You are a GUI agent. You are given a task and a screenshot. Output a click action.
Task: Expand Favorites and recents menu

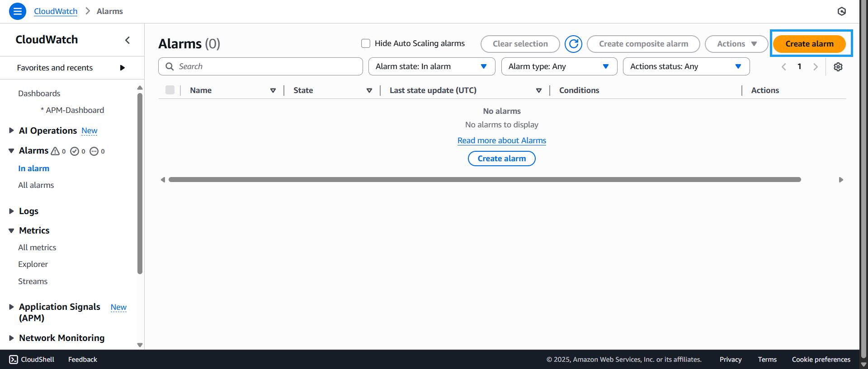point(122,68)
